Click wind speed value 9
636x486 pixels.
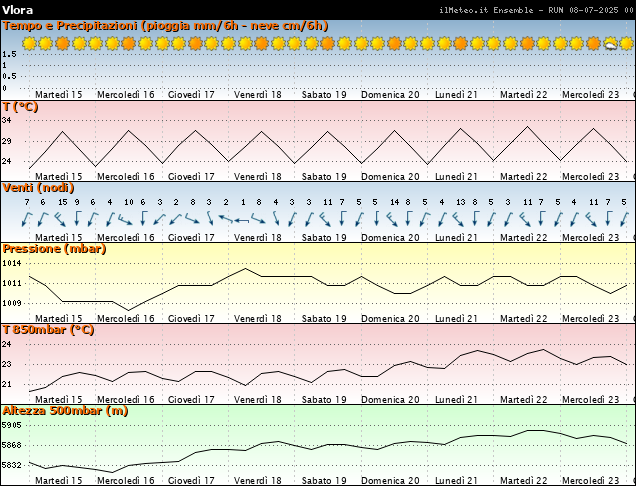point(77,202)
